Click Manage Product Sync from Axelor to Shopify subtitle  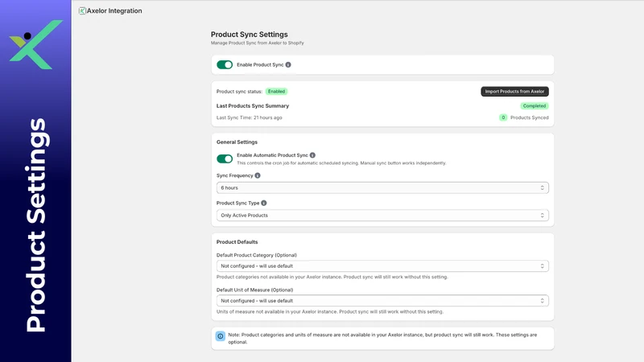coord(257,43)
